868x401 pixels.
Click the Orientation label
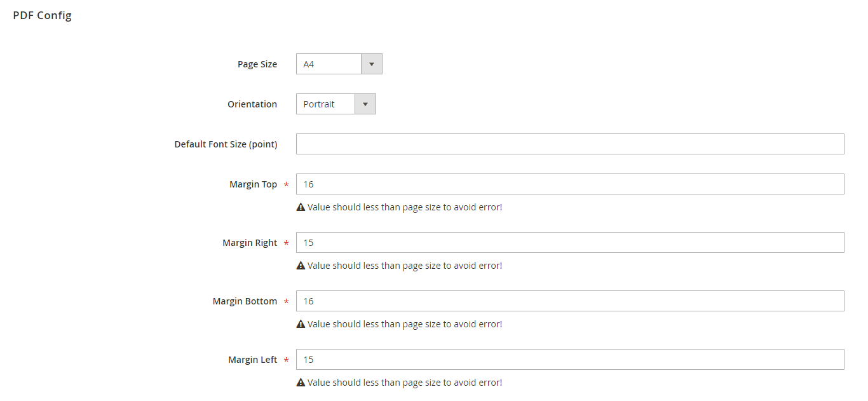252,104
